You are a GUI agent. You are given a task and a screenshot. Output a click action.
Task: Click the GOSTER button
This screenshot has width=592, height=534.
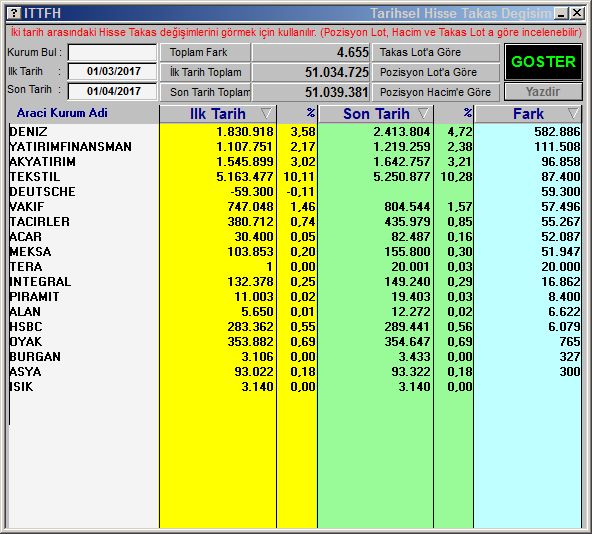543,62
